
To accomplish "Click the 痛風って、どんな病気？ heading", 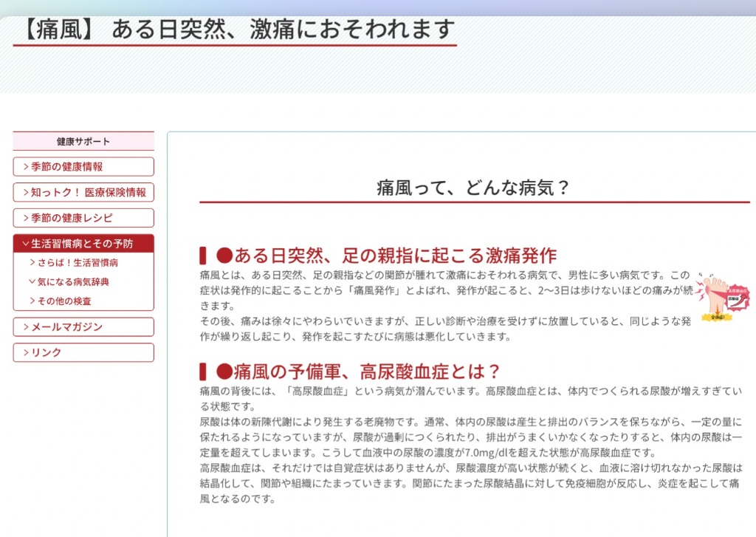I will click(x=473, y=188).
